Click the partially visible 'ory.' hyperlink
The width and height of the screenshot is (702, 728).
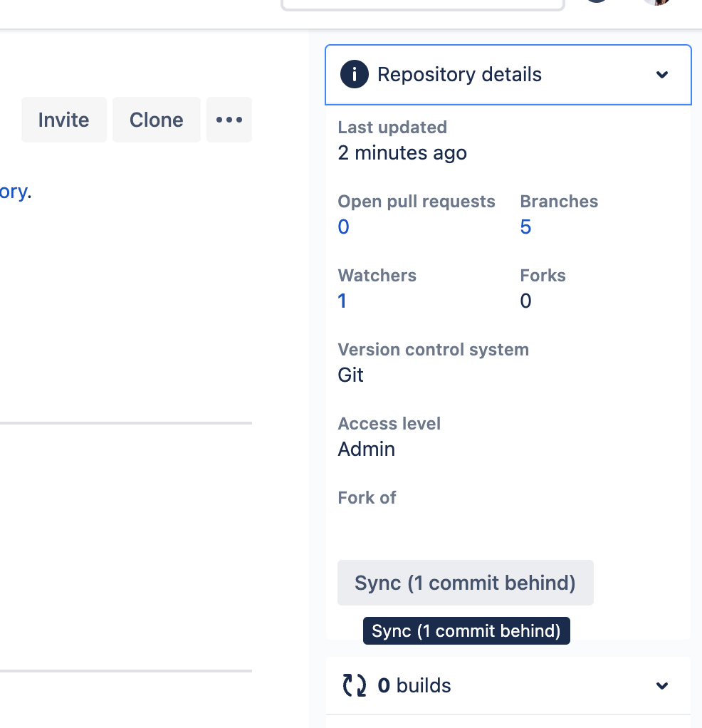point(14,191)
